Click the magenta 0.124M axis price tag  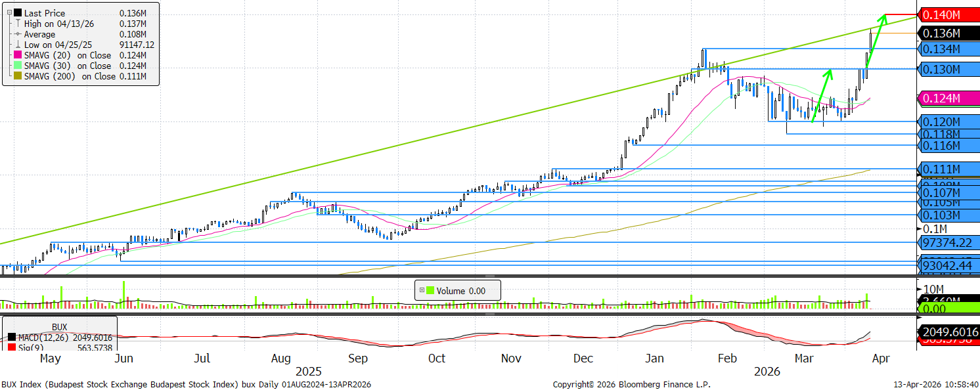948,98
